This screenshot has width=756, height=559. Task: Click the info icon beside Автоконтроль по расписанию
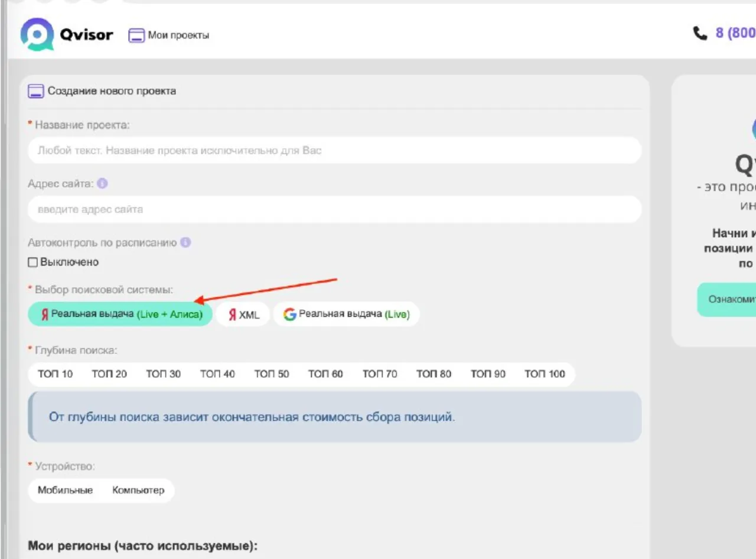tap(185, 242)
